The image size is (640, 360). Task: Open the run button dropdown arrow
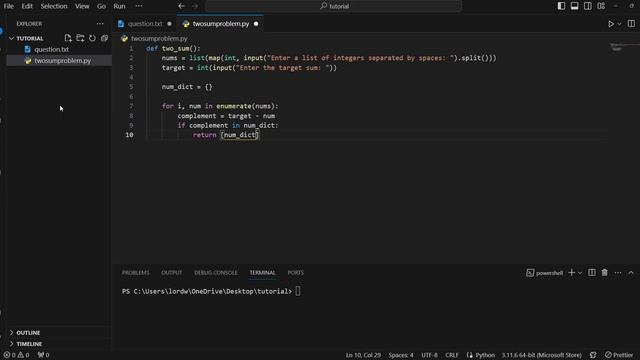click(619, 24)
